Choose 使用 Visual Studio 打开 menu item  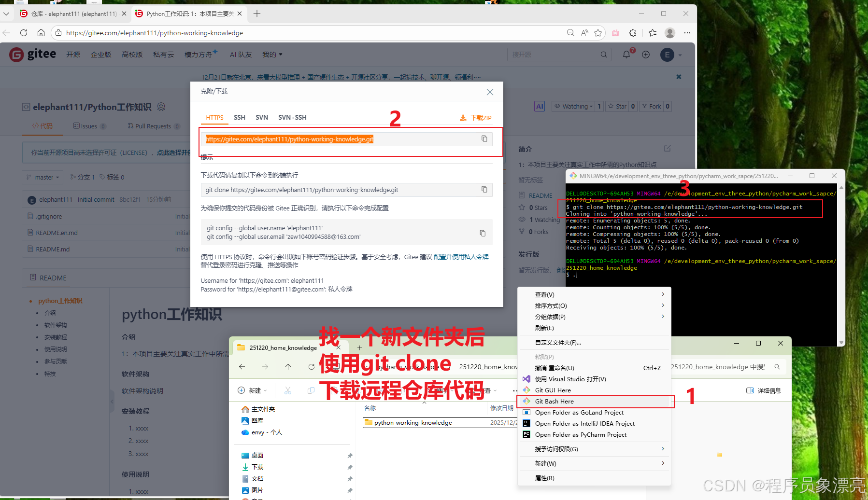click(x=594, y=379)
